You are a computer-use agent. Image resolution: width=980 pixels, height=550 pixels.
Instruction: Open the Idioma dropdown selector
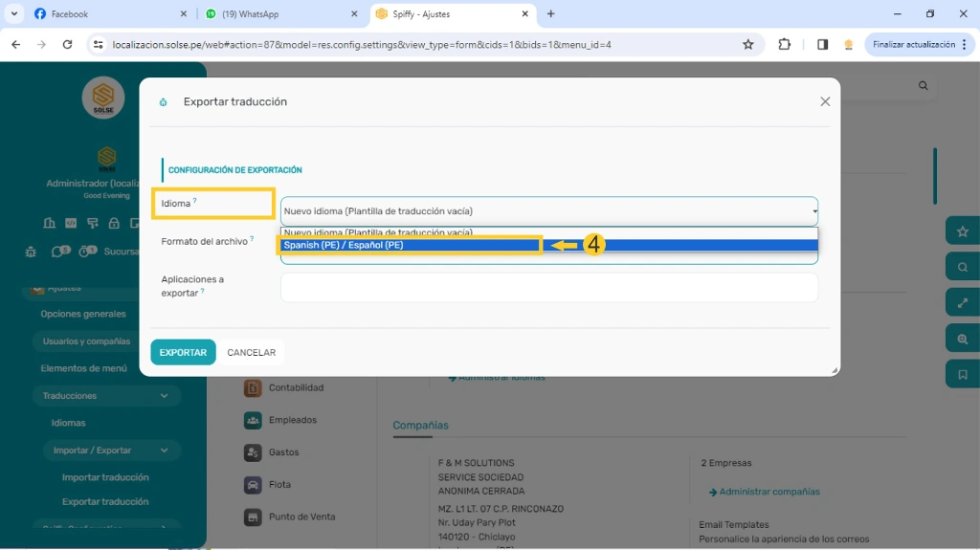548,211
